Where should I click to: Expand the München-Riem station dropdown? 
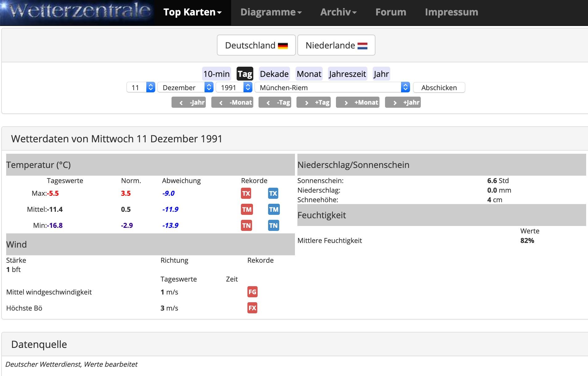[x=332, y=88]
